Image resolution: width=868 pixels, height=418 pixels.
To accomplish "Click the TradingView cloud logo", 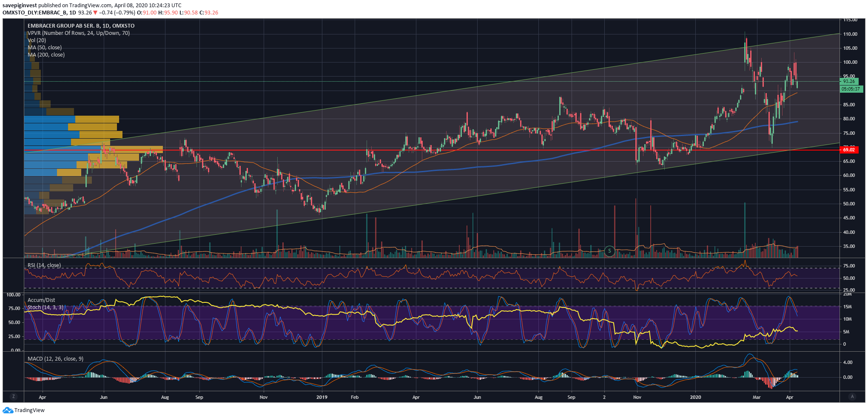I will coord(8,410).
